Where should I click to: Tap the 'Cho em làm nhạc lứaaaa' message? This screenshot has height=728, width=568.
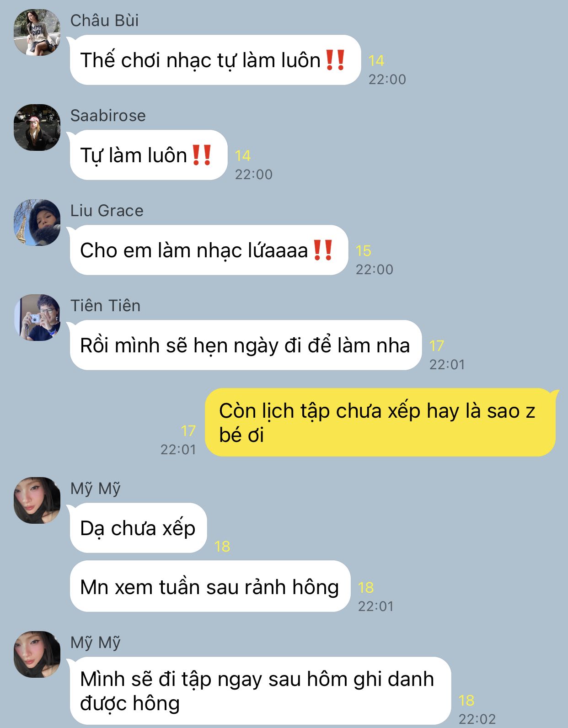pyautogui.click(x=209, y=250)
